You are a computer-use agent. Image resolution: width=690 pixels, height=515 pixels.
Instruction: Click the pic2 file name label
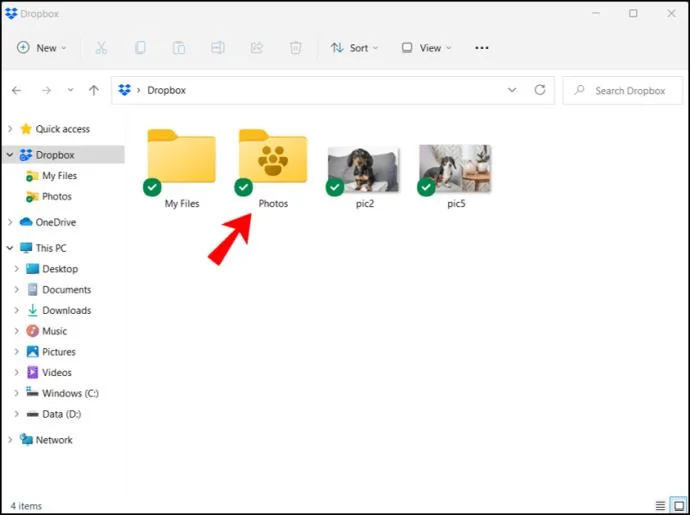click(364, 204)
